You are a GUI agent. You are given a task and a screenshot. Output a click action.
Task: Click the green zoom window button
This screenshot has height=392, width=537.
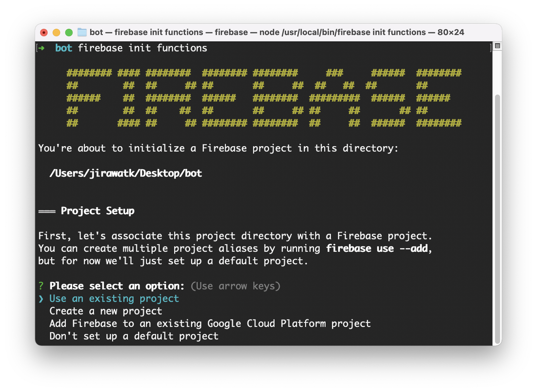coord(69,33)
